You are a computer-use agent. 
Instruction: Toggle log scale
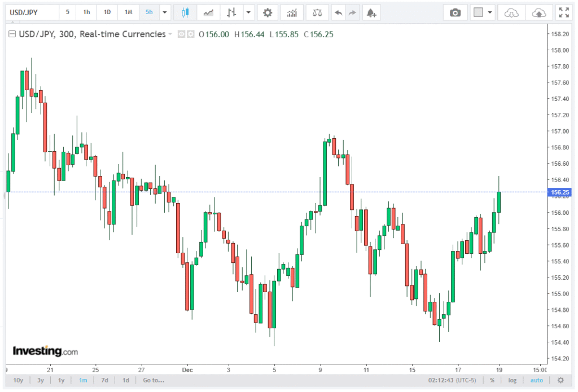512,380
